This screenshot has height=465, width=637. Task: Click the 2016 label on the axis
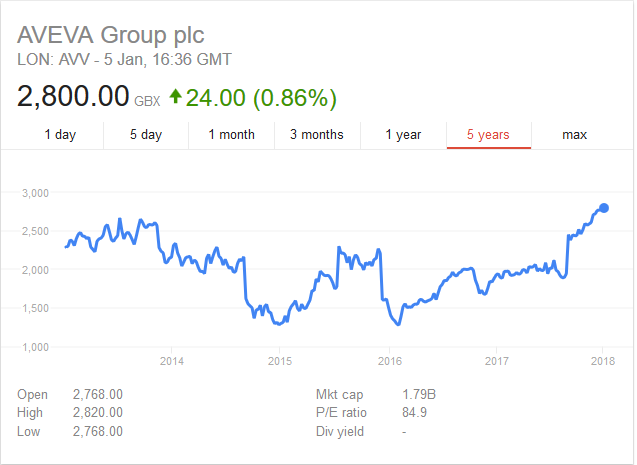[x=389, y=361]
